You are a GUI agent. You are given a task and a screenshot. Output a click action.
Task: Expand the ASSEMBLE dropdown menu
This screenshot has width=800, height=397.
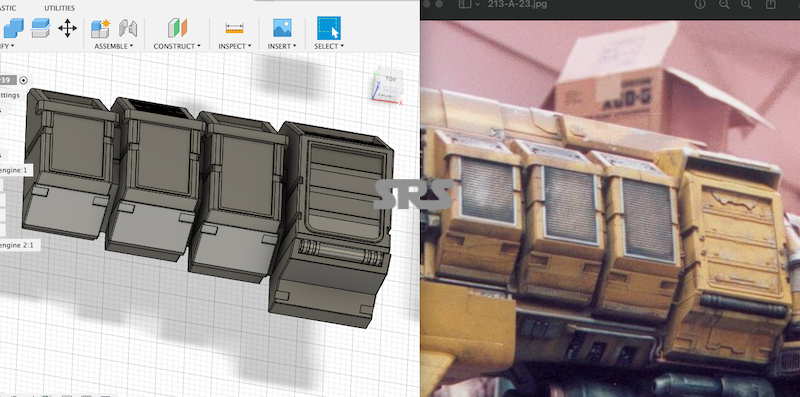[x=113, y=46]
